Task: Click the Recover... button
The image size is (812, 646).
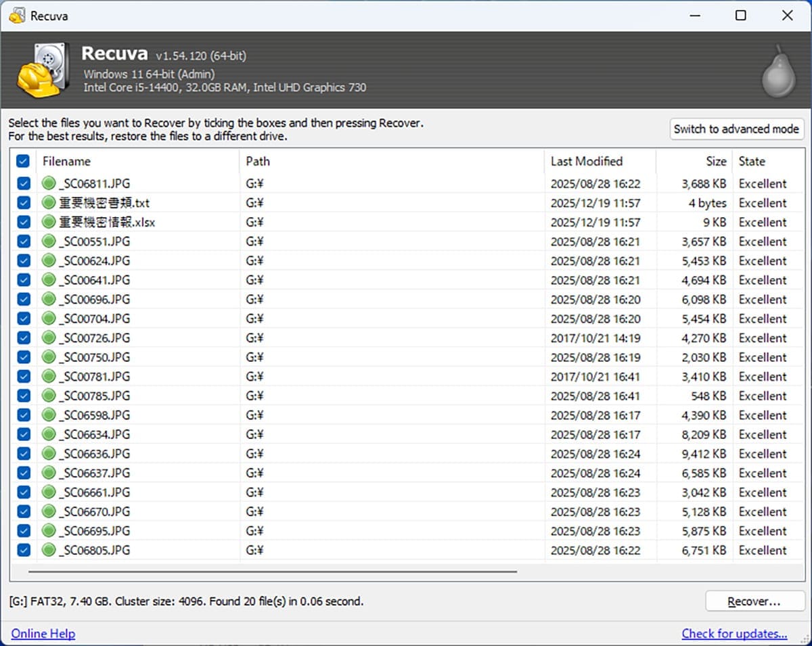Action: pos(754,601)
